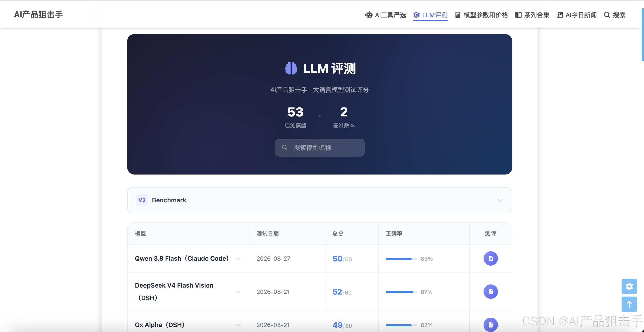Expand the DeepSeek V4 Flash Vision row chevron

click(238, 292)
